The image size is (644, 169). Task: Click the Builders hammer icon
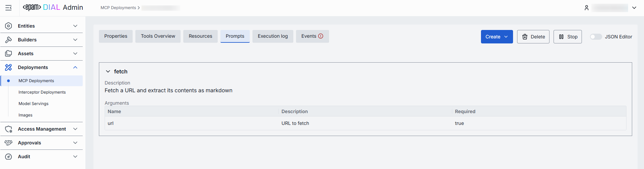coord(8,40)
